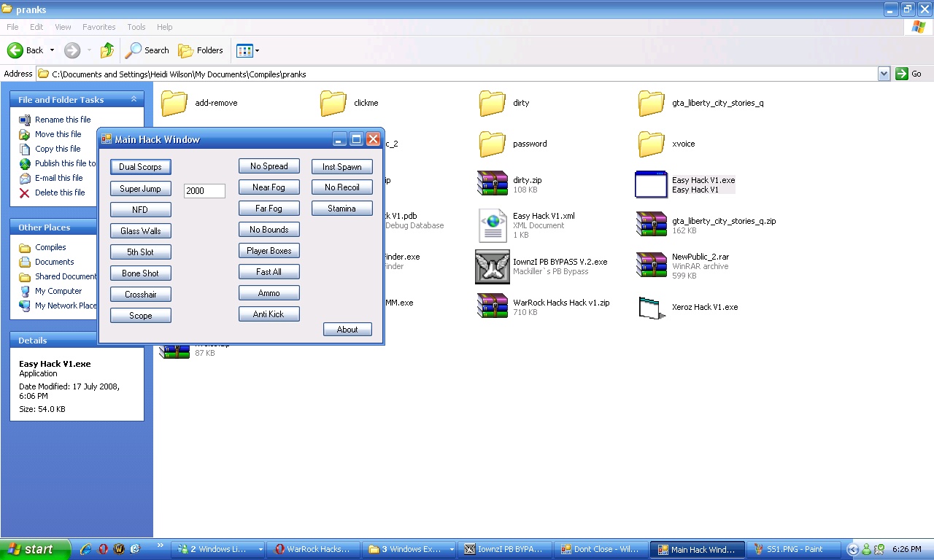Open the xvoice folder icon
934x560 pixels.
pos(652,144)
